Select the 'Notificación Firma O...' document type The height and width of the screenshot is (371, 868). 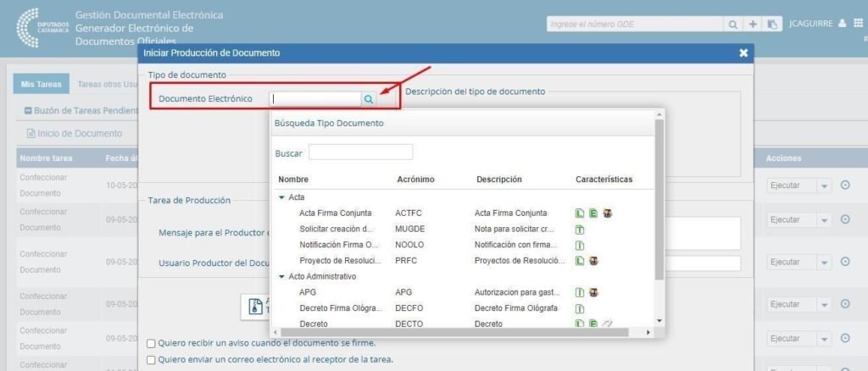point(339,245)
